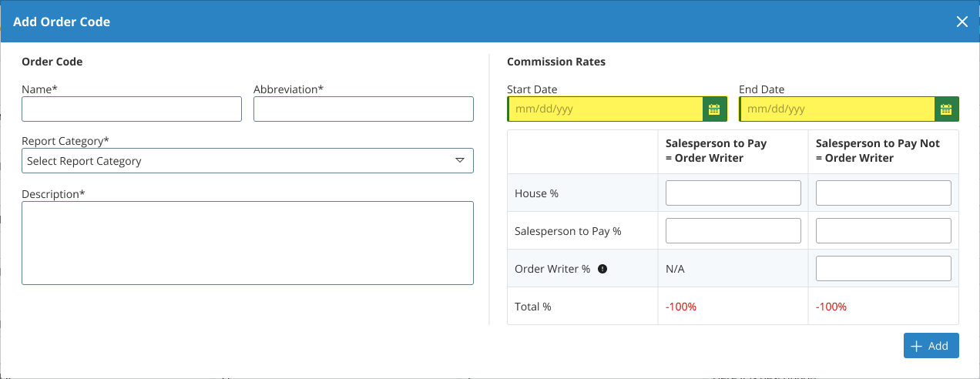This screenshot has width=980, height=379.
Task: Focus the Name input field
Action: tap(132, 109)
